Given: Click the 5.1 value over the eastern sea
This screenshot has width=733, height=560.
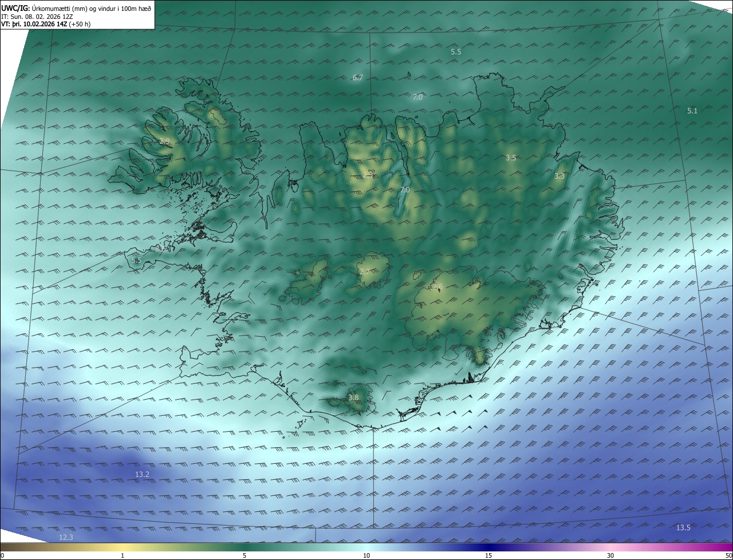Looking at the screenshot, I should [692, 111].
